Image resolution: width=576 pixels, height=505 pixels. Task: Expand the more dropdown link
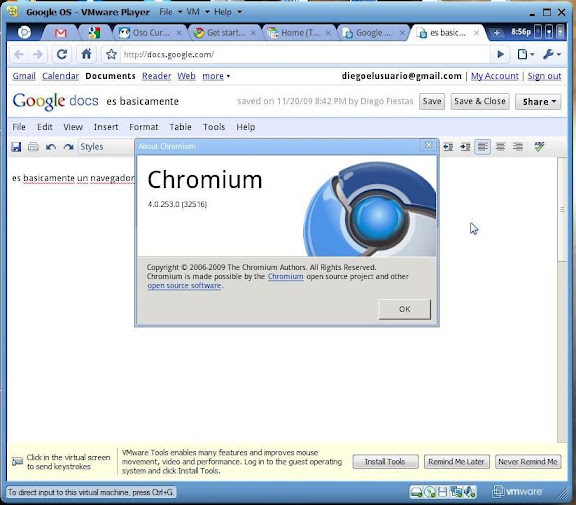point(216,76)
